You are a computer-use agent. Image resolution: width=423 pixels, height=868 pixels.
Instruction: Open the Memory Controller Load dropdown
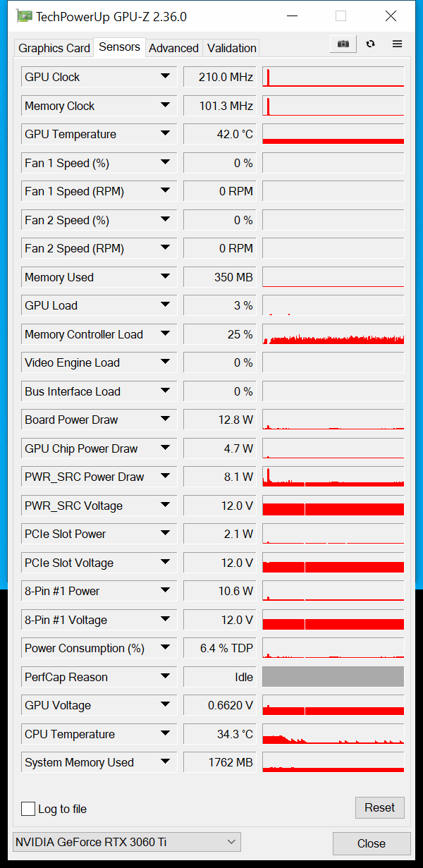pos(165,334)
